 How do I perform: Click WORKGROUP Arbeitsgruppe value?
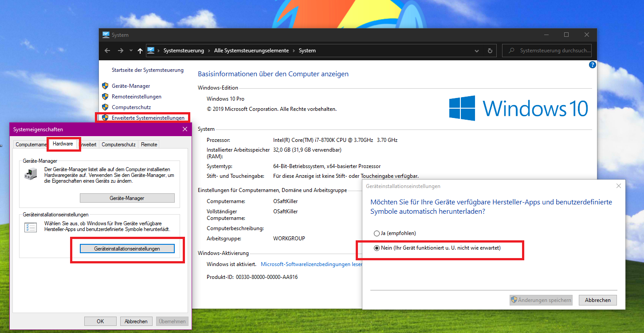289,239
